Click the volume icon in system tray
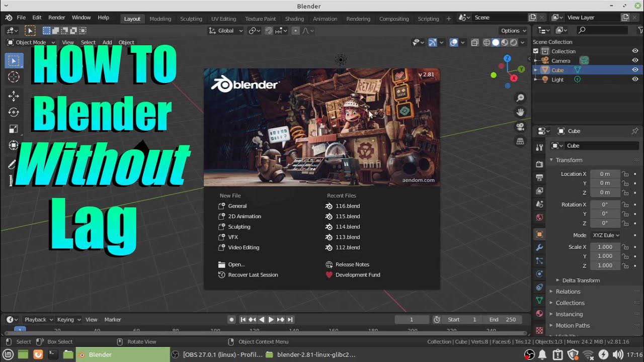This screenshot has height=362, width=644. click(618, 354)
